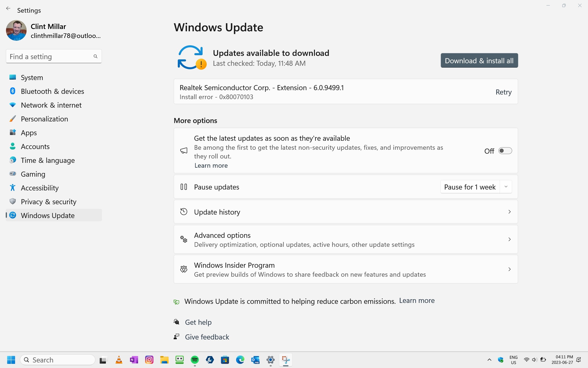Toggle Get the latest updates switch
Screen dimensions: 588x368
[505, 151]
